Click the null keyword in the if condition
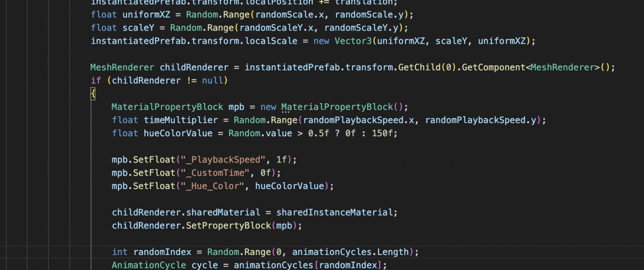The image size is (644, 270). click(213, 81)
